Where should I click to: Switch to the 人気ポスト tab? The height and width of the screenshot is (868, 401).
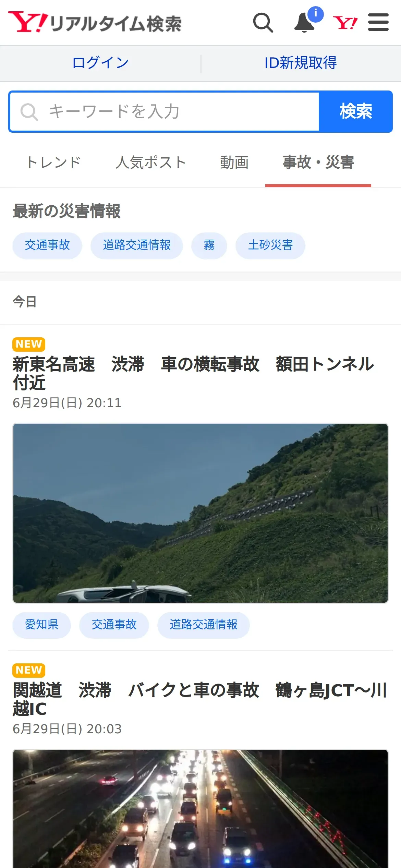[151, 162]
